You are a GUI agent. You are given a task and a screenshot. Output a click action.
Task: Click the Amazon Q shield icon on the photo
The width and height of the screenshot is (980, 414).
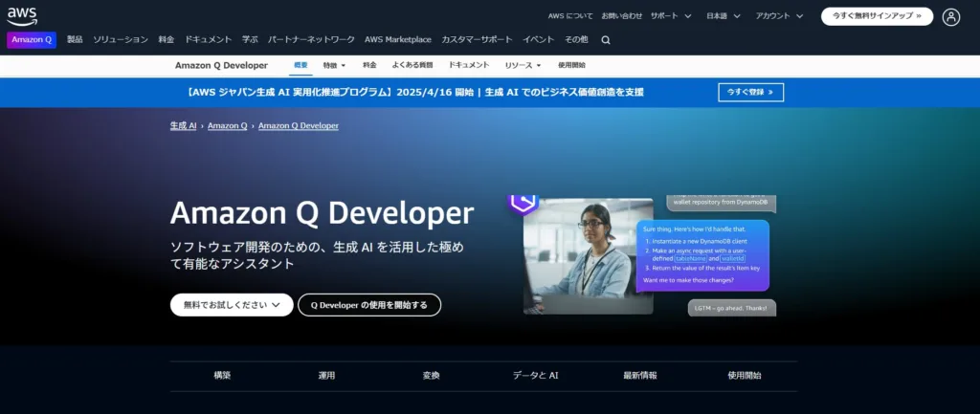(523, 205)
